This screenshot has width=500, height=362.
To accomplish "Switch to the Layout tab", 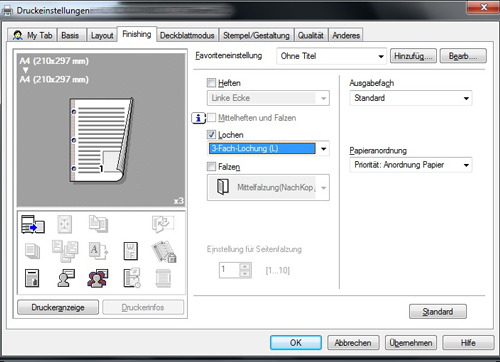I will tap(102, 35).
